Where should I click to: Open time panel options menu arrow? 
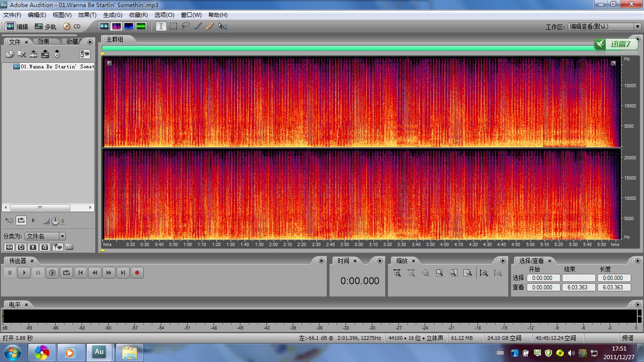tap(380, 261)
